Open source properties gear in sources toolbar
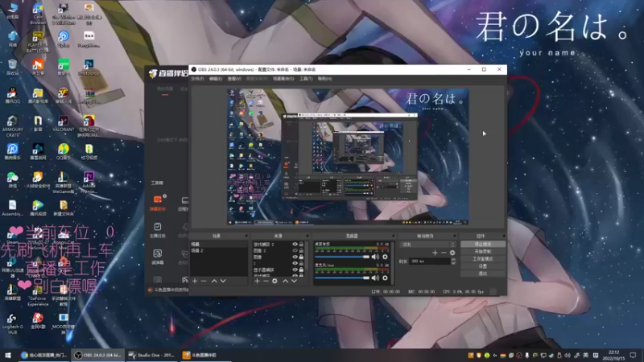This screenshot has height=362, width=644. [275, 281]
